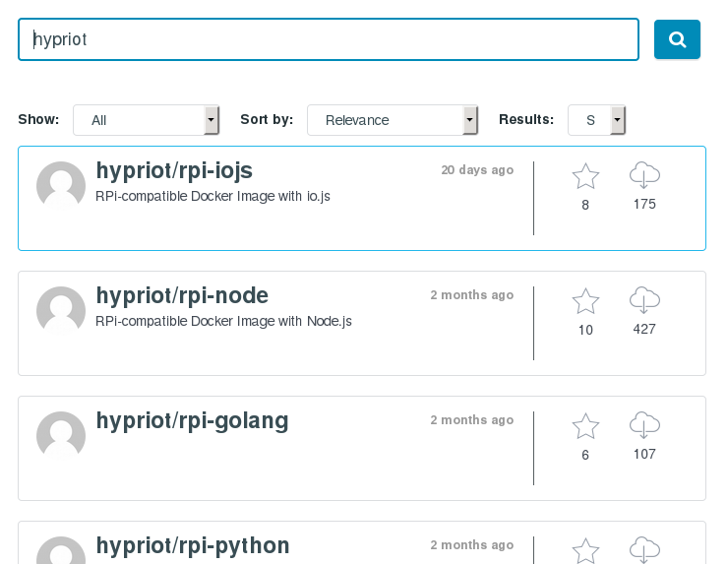The height and width of the screenshot is (564, 728).
Task: Click '2 months ago' on rpi-golang card
Action: (x=471, y=420)
